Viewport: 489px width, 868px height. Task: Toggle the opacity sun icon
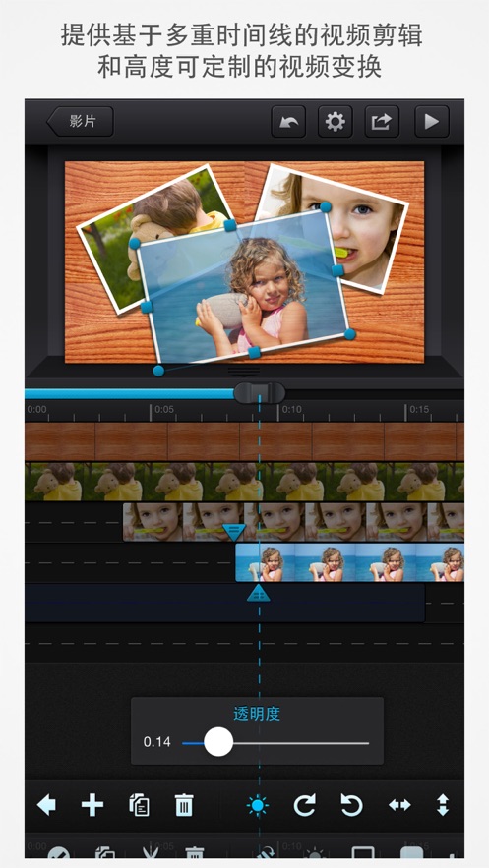(258, 805)
